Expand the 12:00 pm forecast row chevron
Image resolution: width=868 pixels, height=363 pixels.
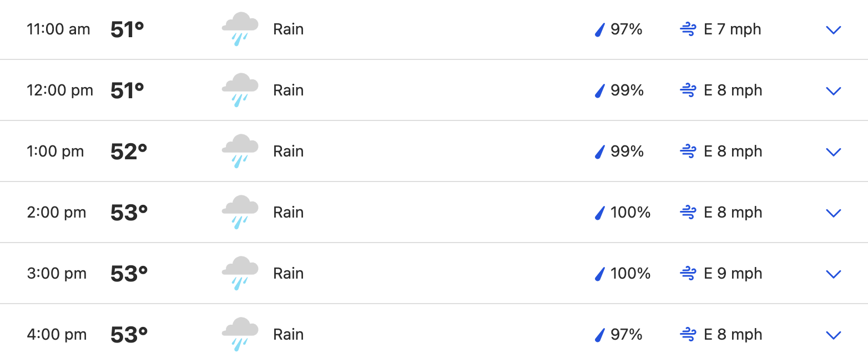coord(834,91)
